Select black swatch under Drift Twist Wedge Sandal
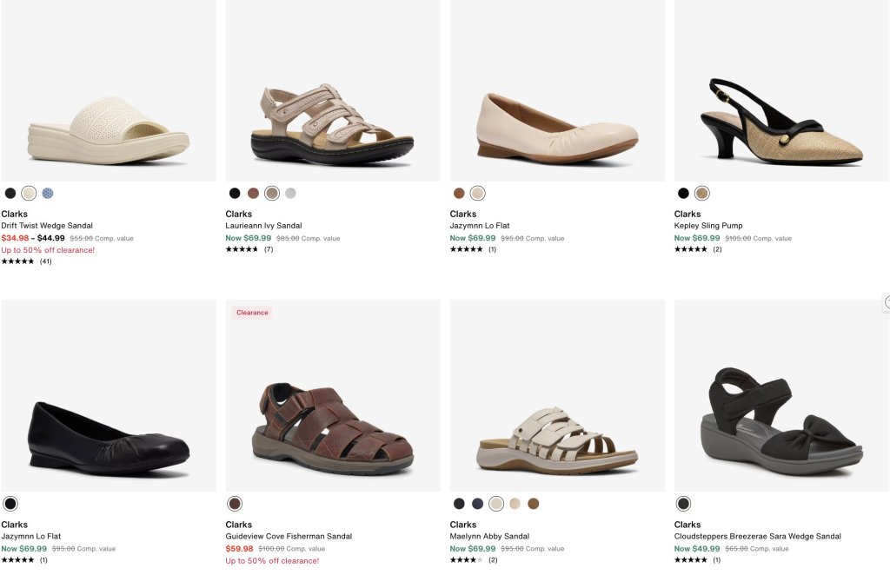Image resolution: width=890 pixels, height=588 pixels. point(10,194)
